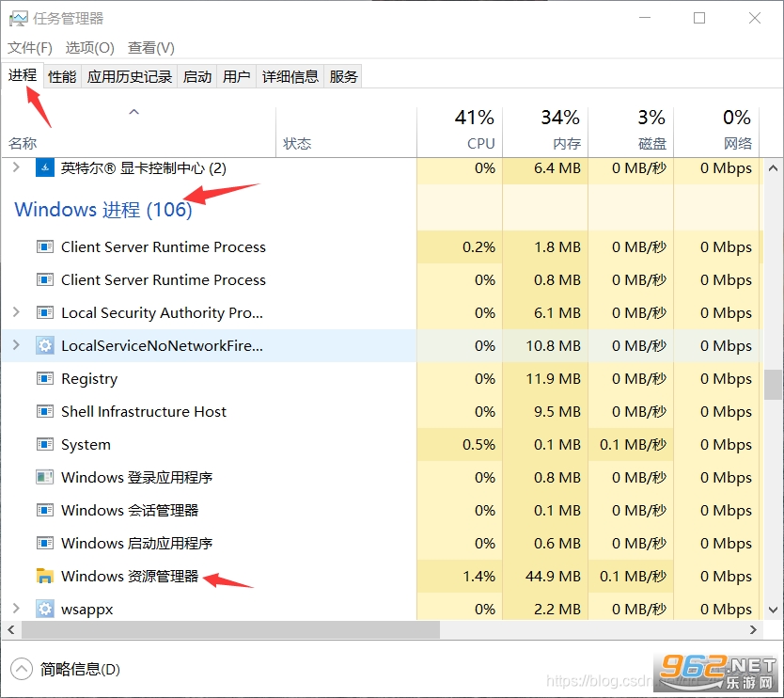Click the horizontal scrollbar right arrow
Viewport: 784px width, 698px height.
click(753, 630)
